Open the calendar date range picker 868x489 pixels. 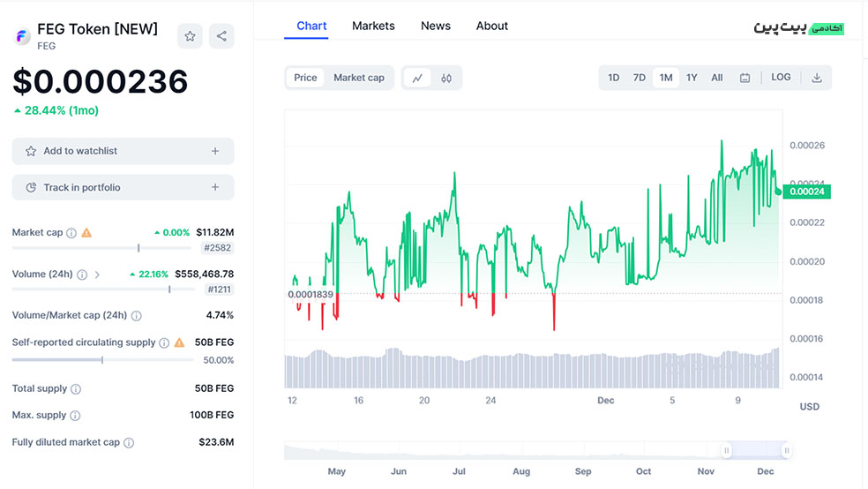(745, 78)
